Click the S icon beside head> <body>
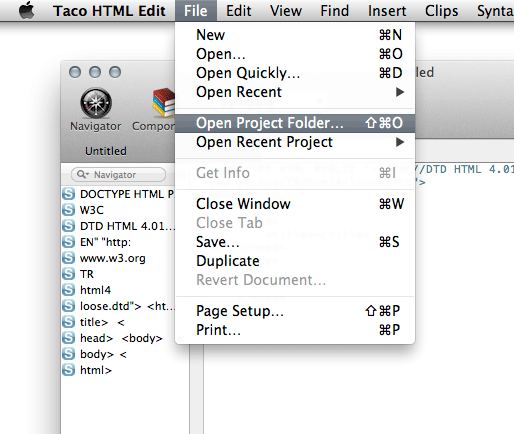This screenshot has height=434, width=514. (x=69, y=338)
